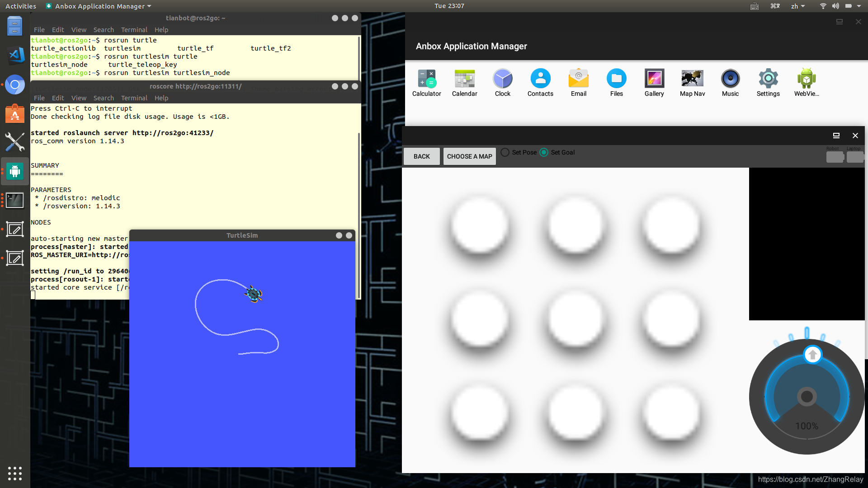Open the zh input language dropdown

[x=797, y=6]
